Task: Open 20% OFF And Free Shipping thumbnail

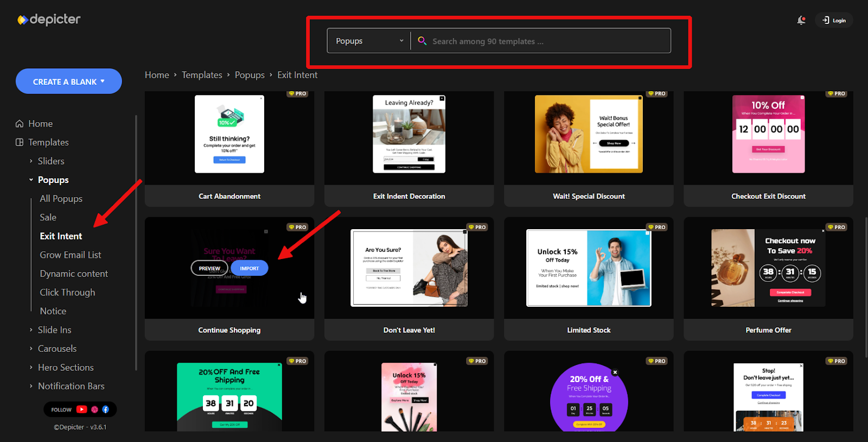Action: tap(229, 397)
